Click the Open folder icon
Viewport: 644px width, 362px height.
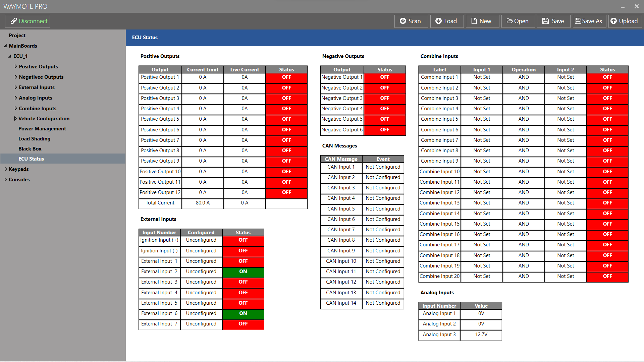click(509, 21)
